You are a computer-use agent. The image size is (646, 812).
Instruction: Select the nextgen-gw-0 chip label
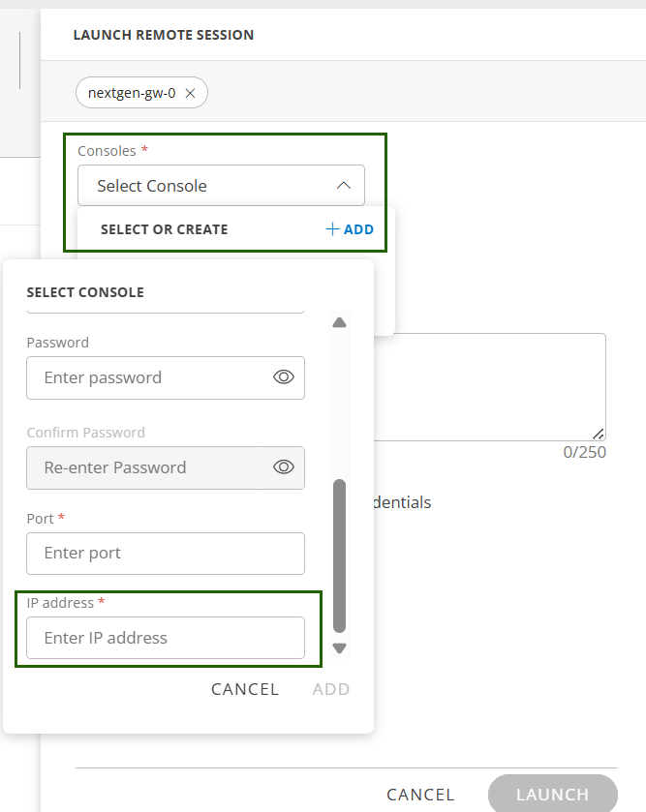point(132,93)
